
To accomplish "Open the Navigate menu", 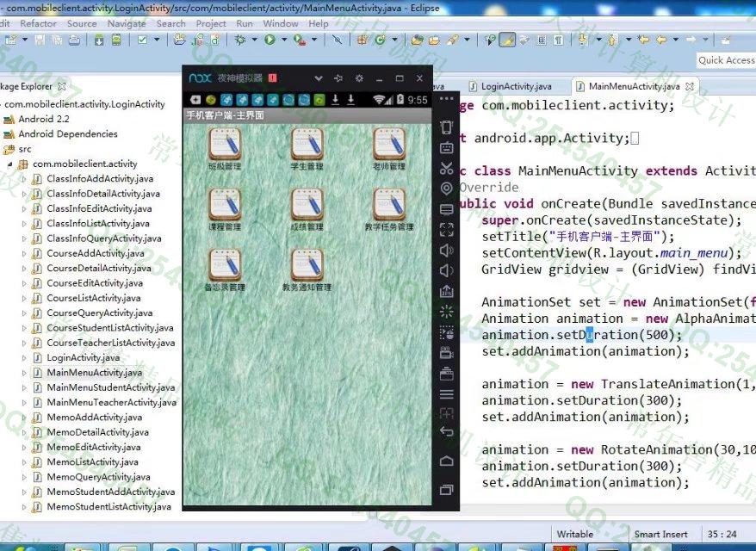I will 127,23.
